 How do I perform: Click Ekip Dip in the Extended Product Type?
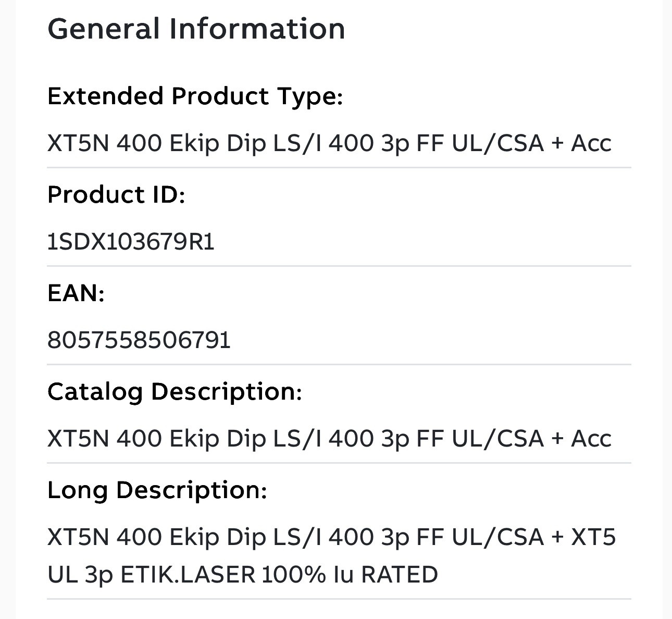click(218, 143)
